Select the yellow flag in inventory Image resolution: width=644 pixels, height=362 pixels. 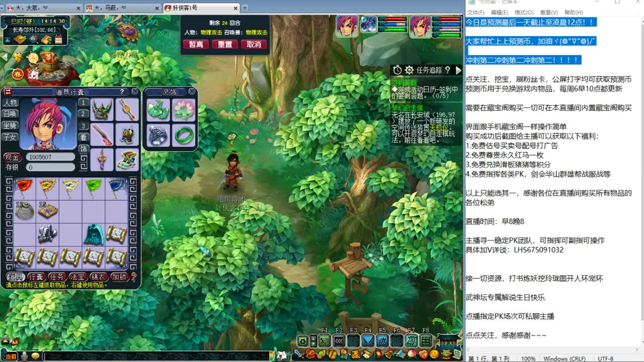pos(47,188)
